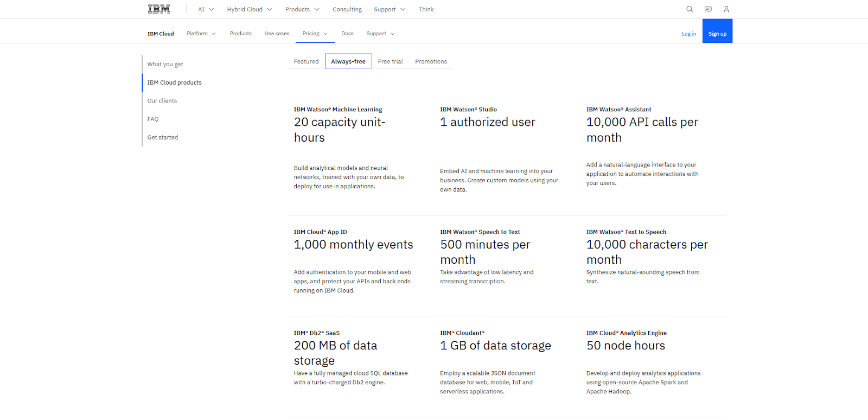Click the '1 authorized user' heading

click(488, 122)
